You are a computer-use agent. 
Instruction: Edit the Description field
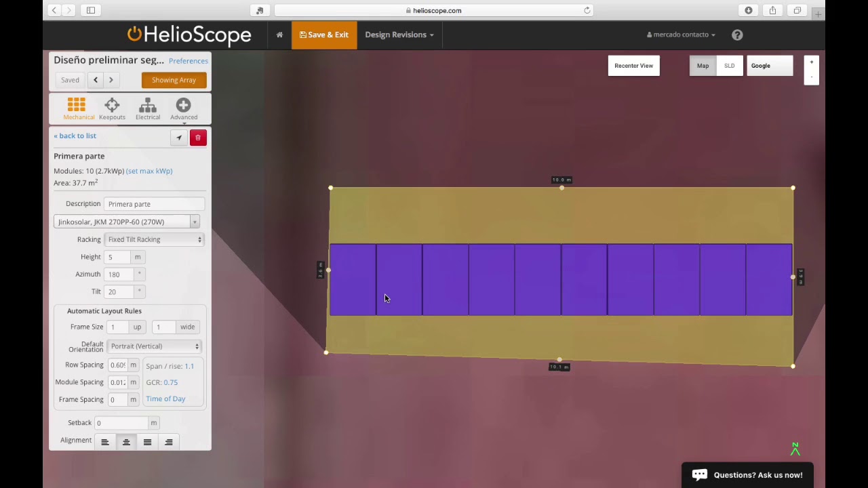coord(154,204)
